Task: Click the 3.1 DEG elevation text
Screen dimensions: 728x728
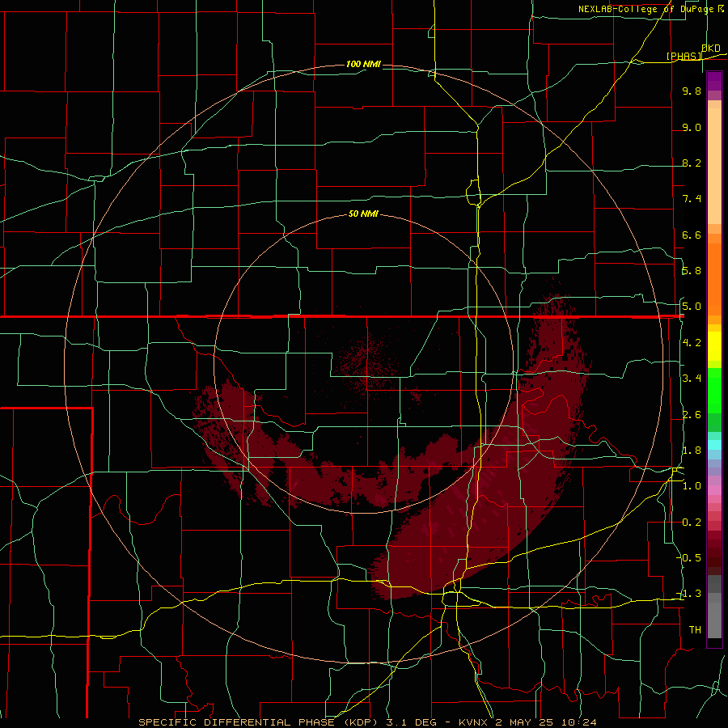Action: (412, 722)
